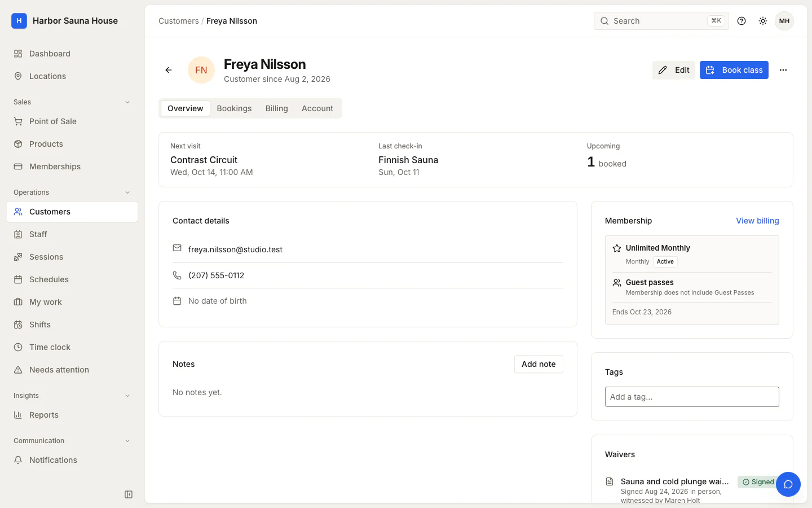Open the Time clock page

point(72,347)
